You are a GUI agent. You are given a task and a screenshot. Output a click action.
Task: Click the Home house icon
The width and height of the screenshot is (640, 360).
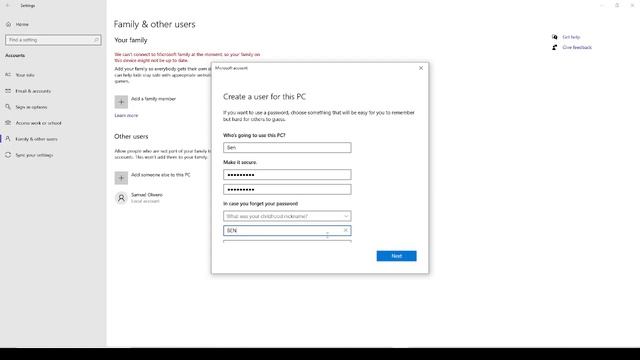8,24
